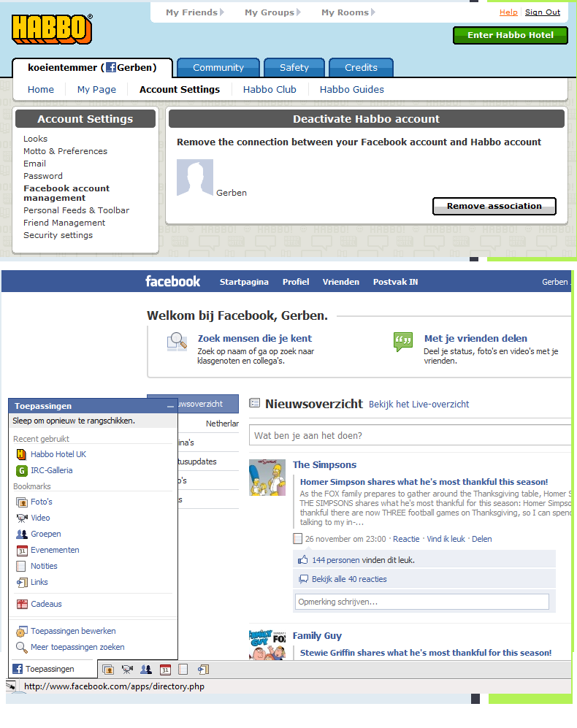Click the notes icon in the bottom bar
This screenshot has height=728, width=577.
point(183,670)
